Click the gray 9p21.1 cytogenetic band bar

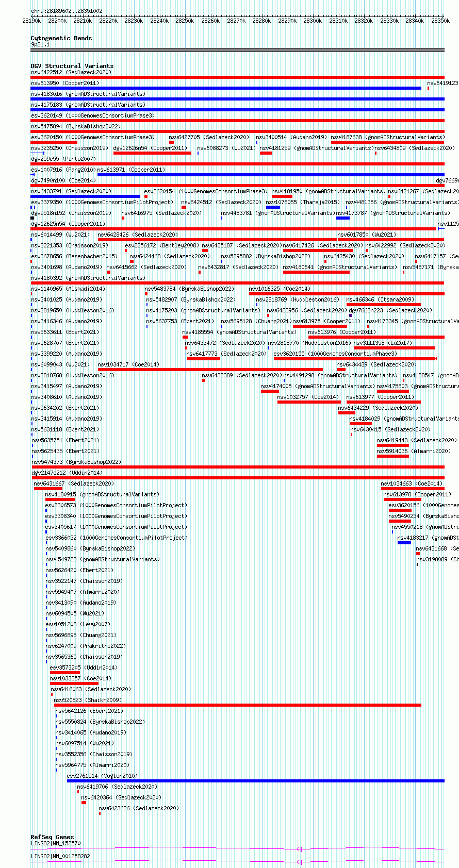[237, 50]
